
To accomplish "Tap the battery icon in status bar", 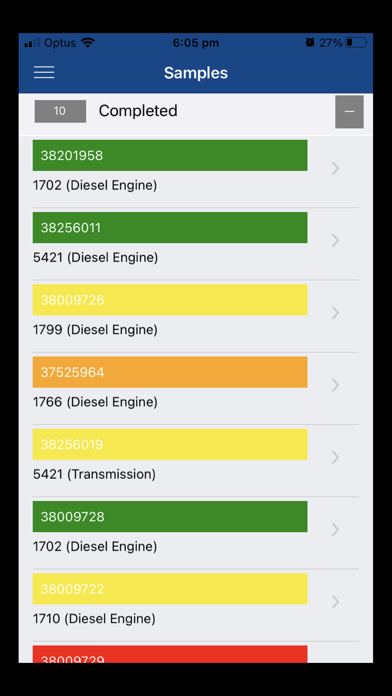I will [356, 43].
